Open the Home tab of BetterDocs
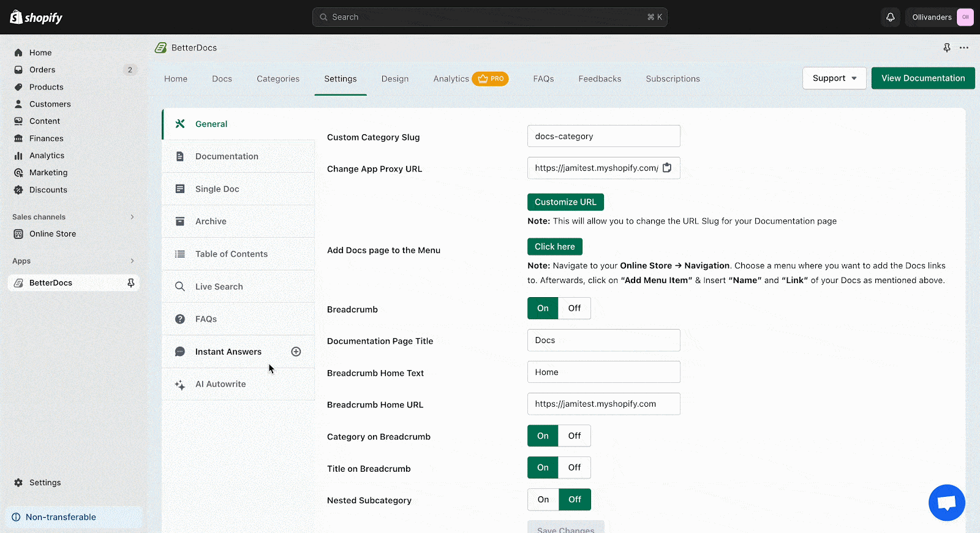Image resolution: width=980 pixels, height=533 pixels. (x=176, y=79)
